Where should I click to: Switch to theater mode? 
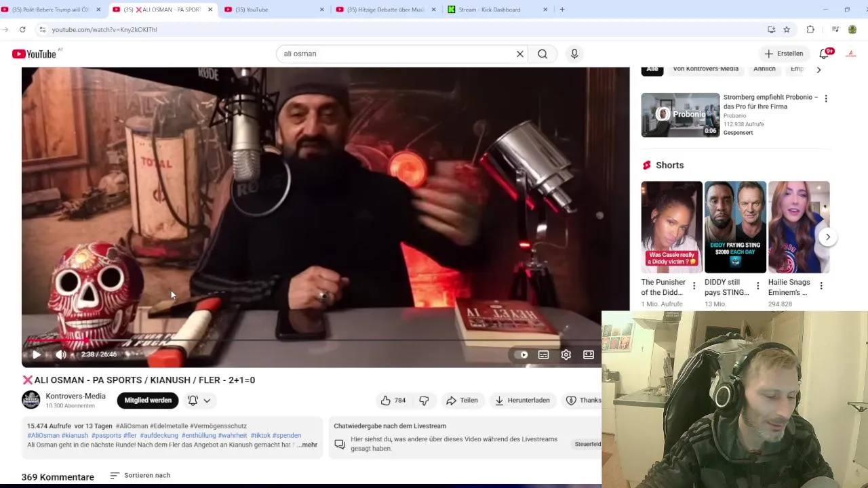(588, 354)
